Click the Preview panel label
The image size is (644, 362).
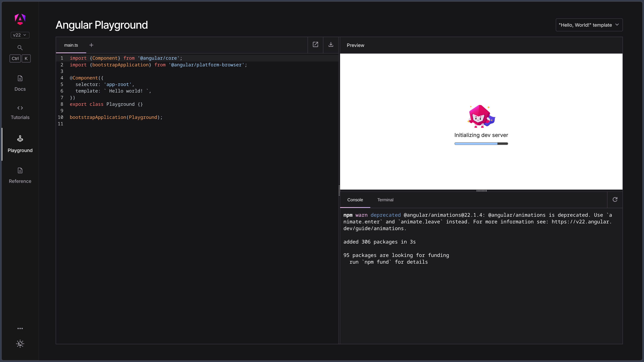click(x=356, y=45)
